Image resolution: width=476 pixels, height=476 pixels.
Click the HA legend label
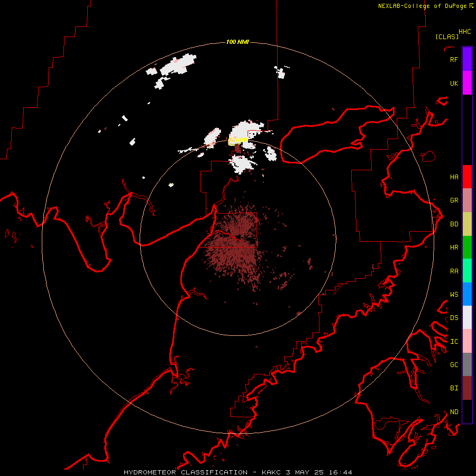[454, 177]
